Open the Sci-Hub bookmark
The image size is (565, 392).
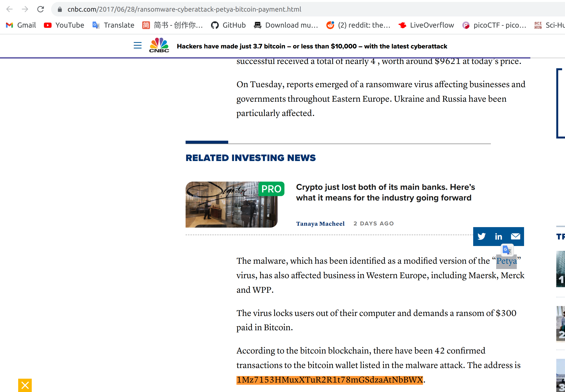click(x=549, y=25)
